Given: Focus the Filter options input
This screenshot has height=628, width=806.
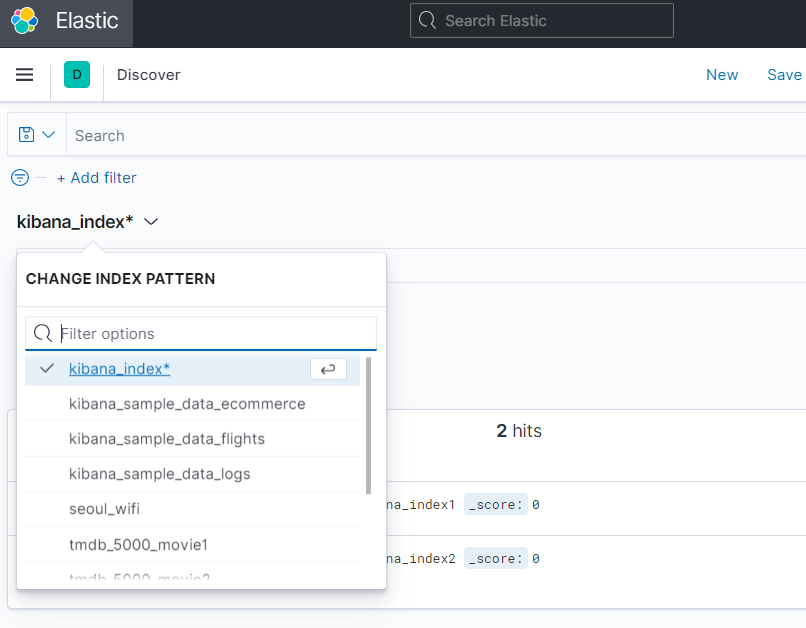Looking at the screenshot, I should 201,334.
